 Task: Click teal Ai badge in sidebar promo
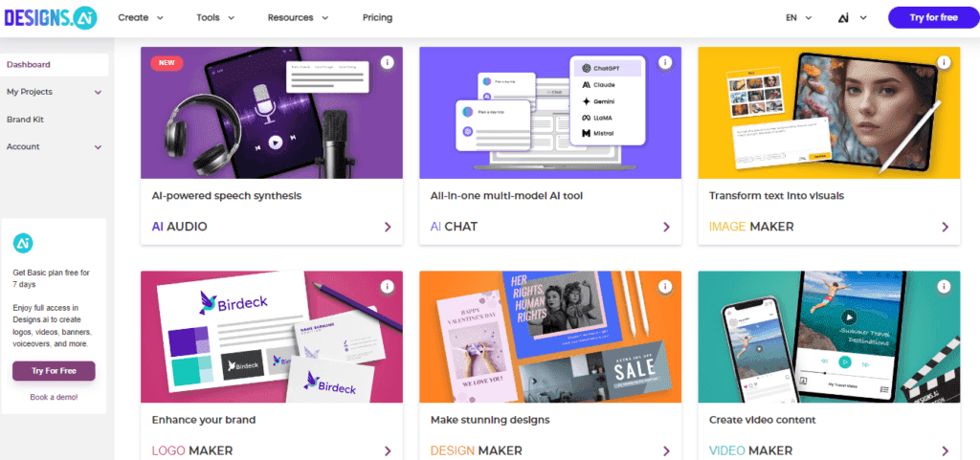tap(23, 243)
